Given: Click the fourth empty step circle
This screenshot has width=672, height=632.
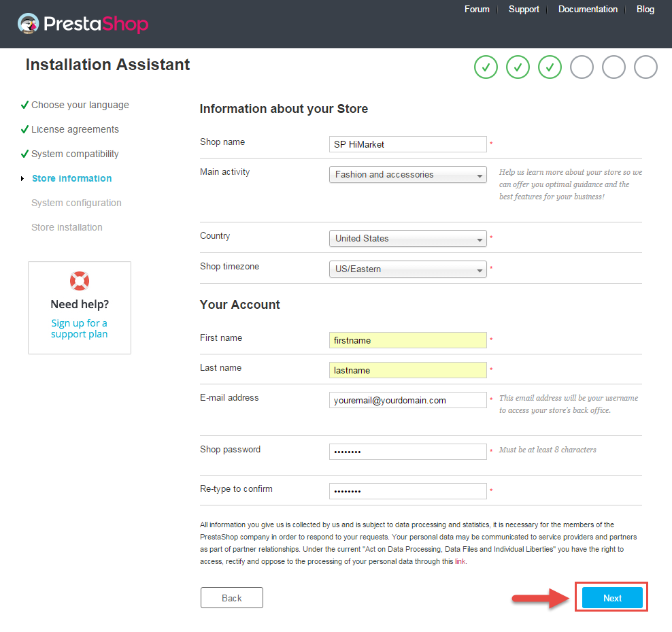Looking at the screenshot, I should 582,67.
